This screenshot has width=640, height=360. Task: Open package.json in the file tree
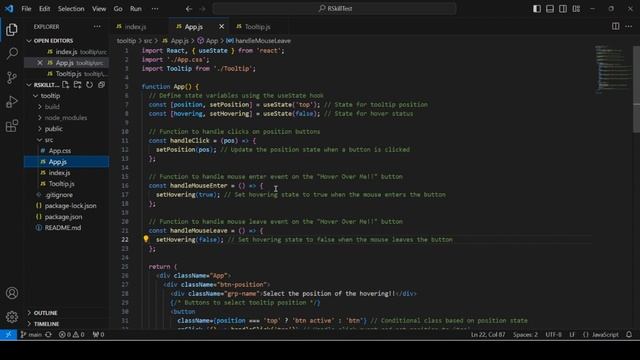67,217
